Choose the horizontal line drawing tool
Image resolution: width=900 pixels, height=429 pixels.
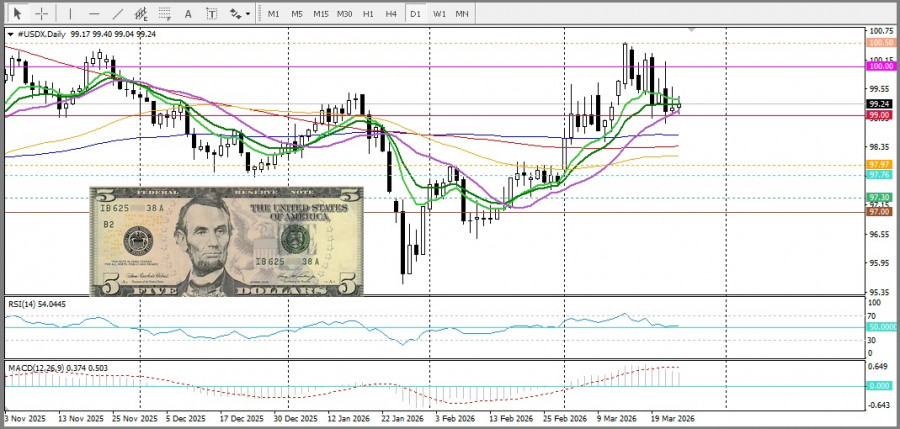(94, 14)
